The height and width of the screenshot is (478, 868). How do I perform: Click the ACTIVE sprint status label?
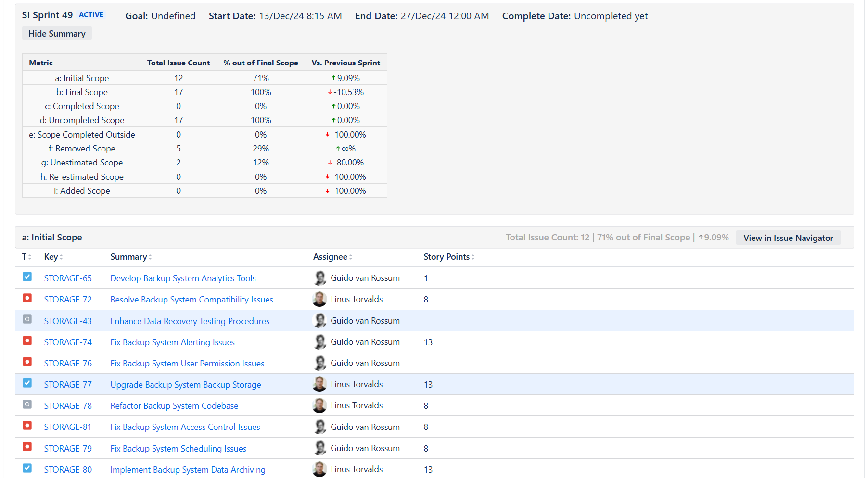[x=91, y=15]
